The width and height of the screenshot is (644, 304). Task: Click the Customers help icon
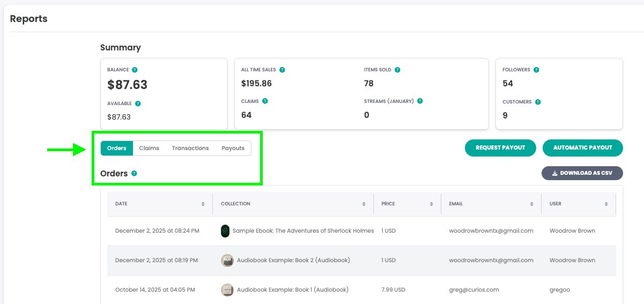click(x=538, y=102)
